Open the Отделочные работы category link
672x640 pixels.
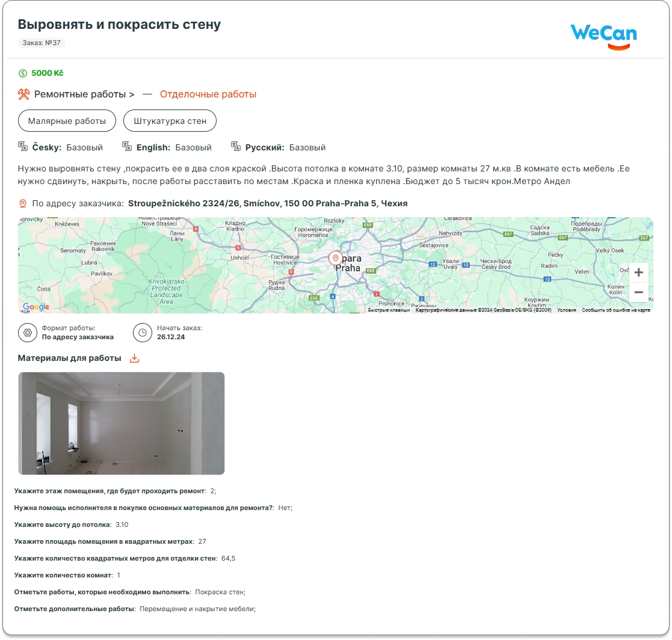(x=208, y=94)
